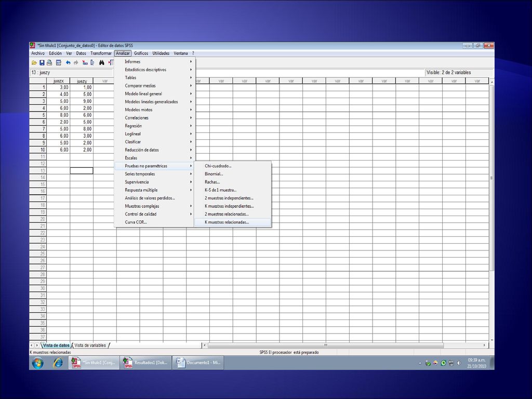Expand the Comparar medias submenu arrow
The height and width of the screenshot is (399, 532).
[191, 86]
